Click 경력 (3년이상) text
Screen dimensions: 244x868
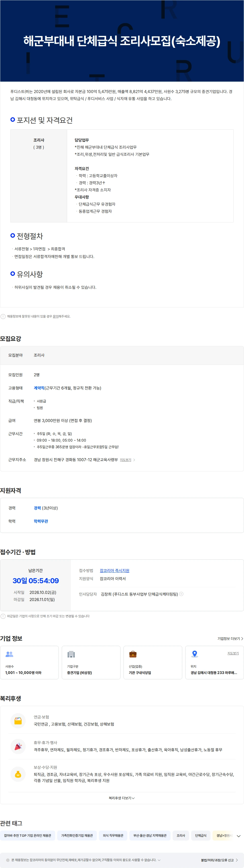tap(46, 508)
